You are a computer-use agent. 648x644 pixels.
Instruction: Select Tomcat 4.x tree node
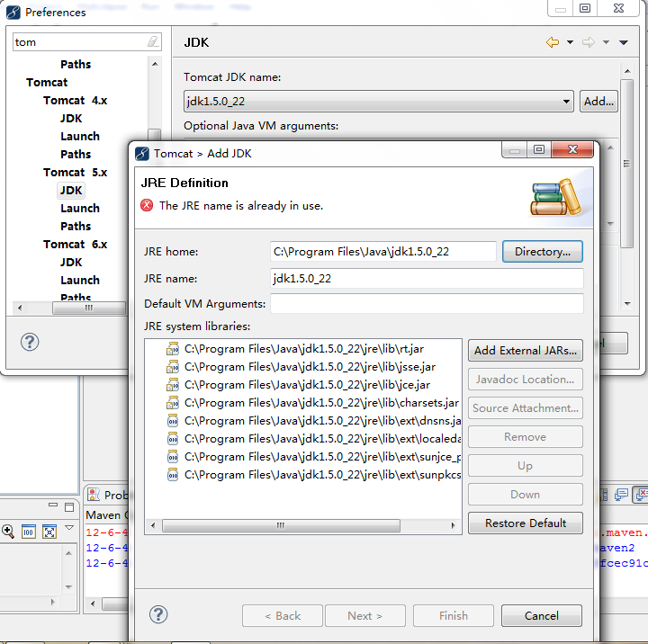point(76,101)
